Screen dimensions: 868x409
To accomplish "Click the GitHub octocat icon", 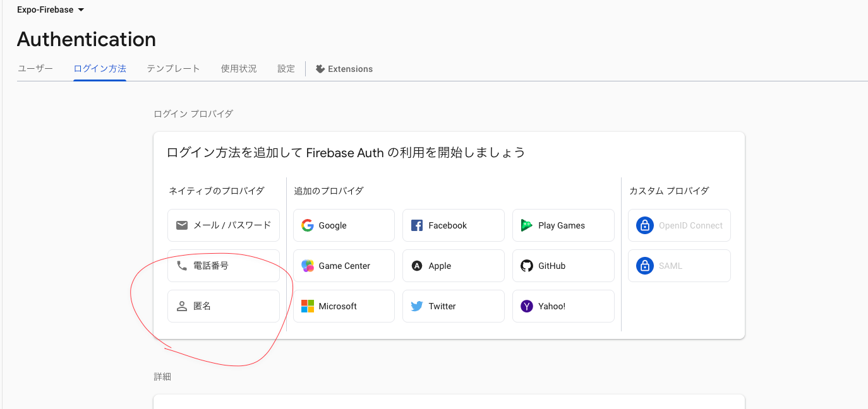I will 527,266.
